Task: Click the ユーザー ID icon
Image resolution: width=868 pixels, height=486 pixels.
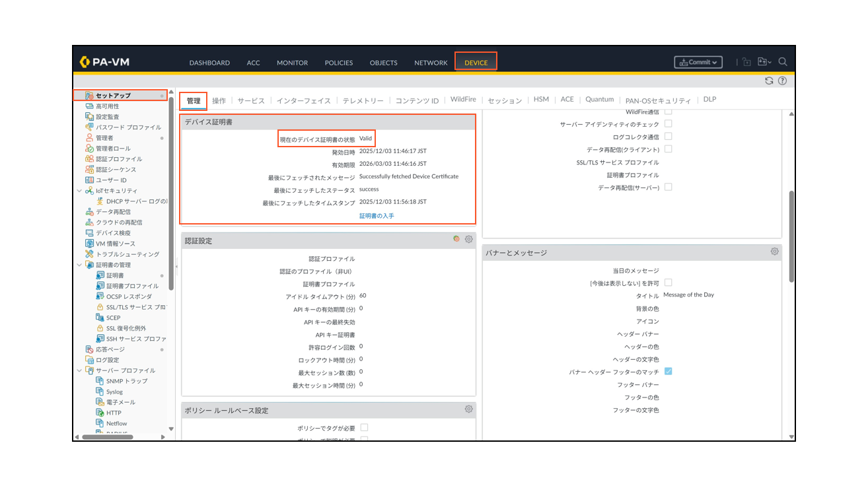Action: point(90,180)
